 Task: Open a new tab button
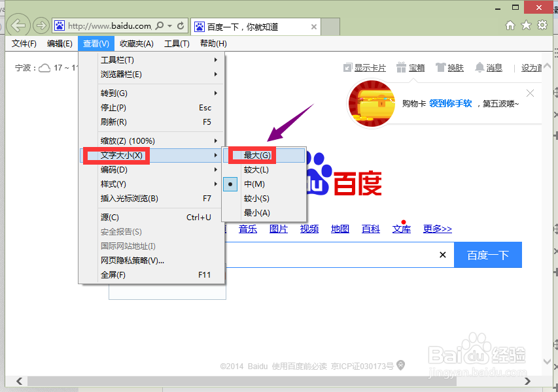pos(330,27)
